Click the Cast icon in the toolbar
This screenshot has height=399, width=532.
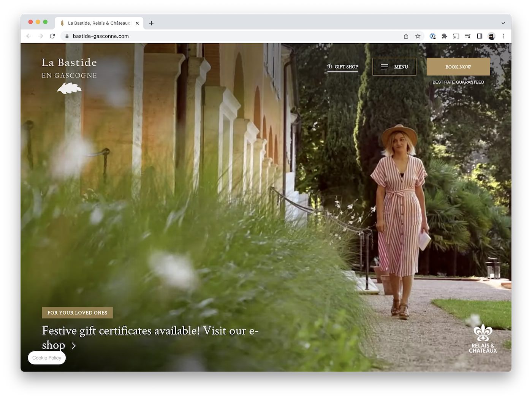click(x=456, y=36)
